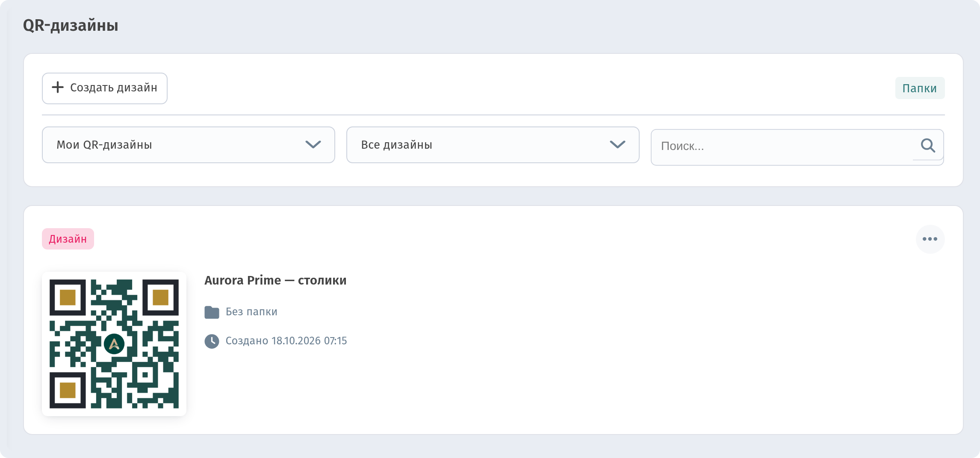The image size is (980, 458).
Task: Click the QR-дизайны page heading
Action: (x=71, y=26)
